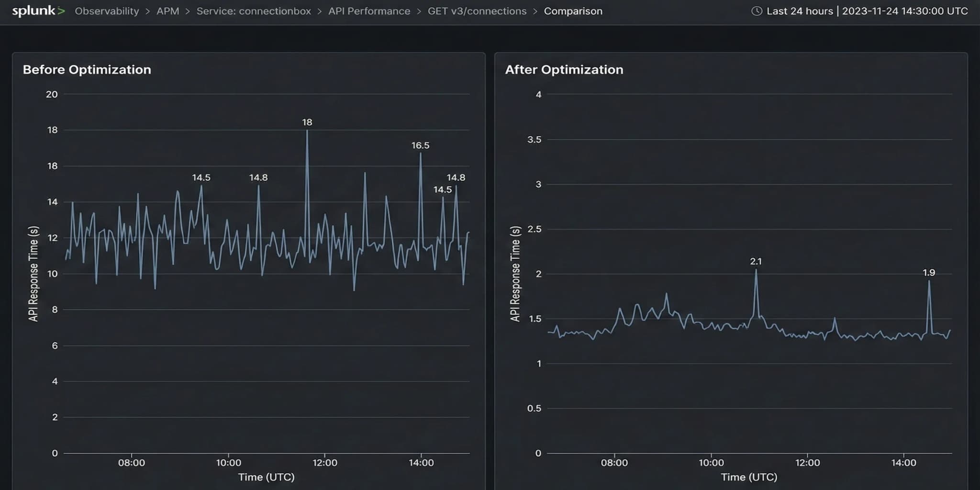Click the 14.5 annotation near 14:00

click(443, 189)
